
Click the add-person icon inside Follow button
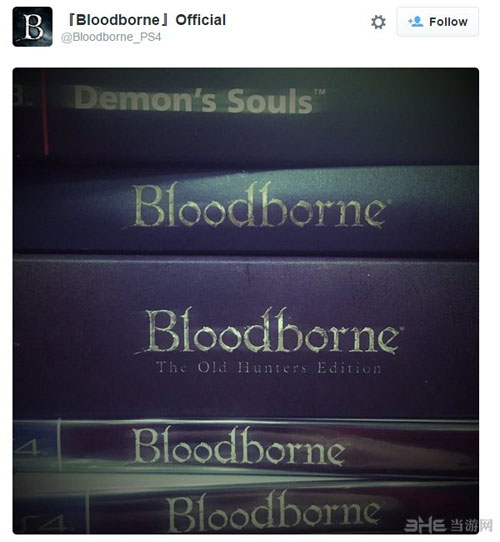[x=416, y=22]
